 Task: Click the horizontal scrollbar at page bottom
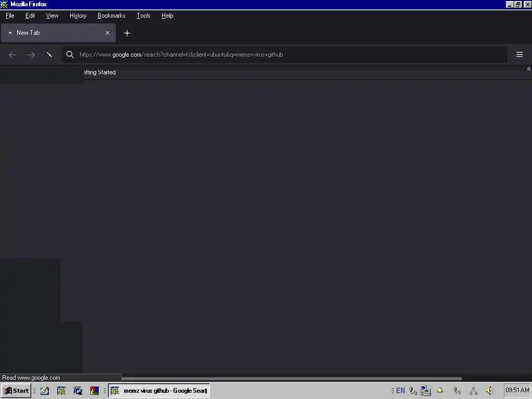coord(292,378)
